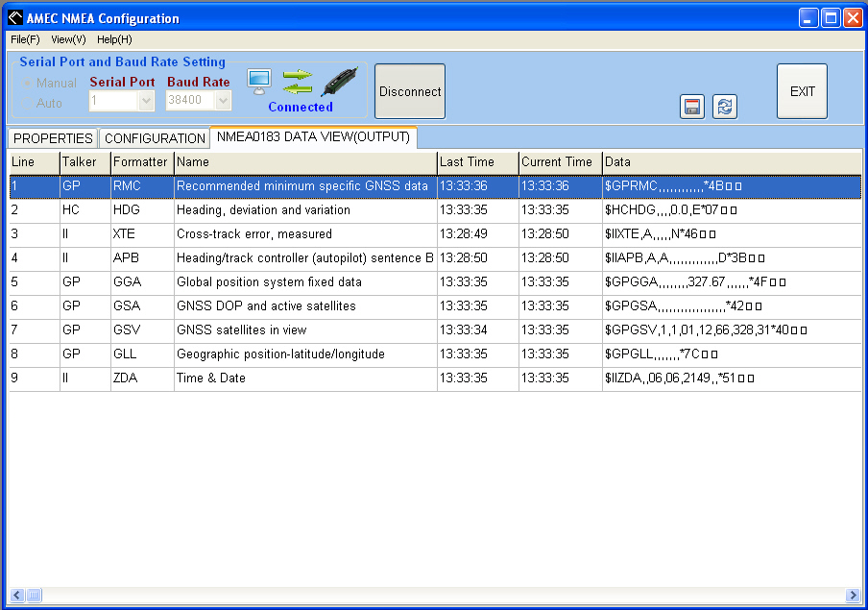Screen dimensions: 868x610
Task: Click the save (floppy disk) icon
Action: (691, 107)
